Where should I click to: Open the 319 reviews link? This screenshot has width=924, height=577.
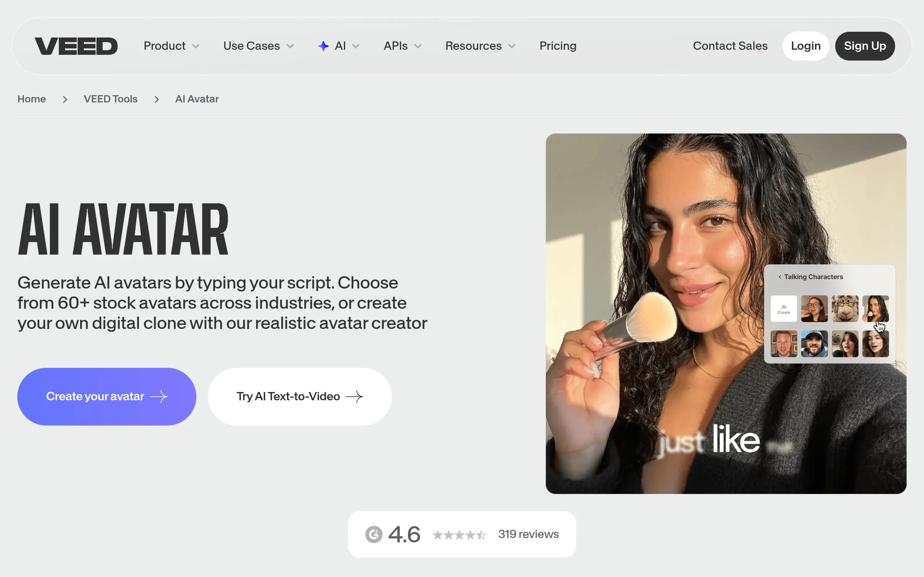[528, 534]
